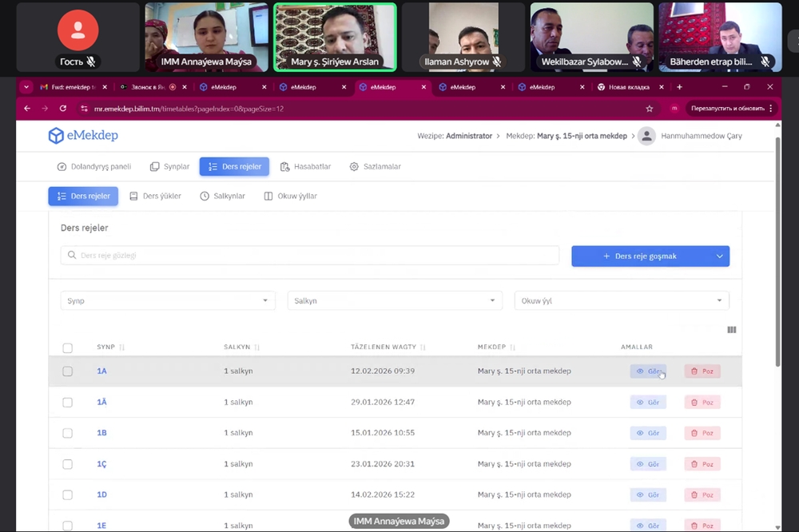
Task: Click the user avatar next to Hanmuhammedow Çary
Action: [646, 136]
